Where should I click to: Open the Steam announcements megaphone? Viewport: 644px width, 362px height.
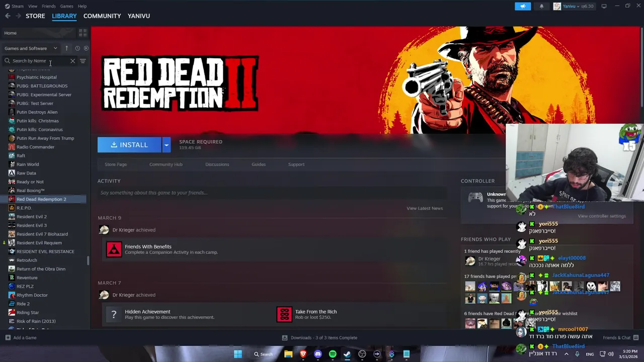tap(523, 6)
